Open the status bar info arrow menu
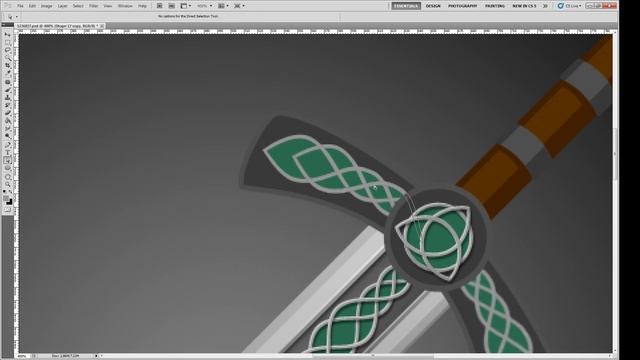 [x=96, y=356]
